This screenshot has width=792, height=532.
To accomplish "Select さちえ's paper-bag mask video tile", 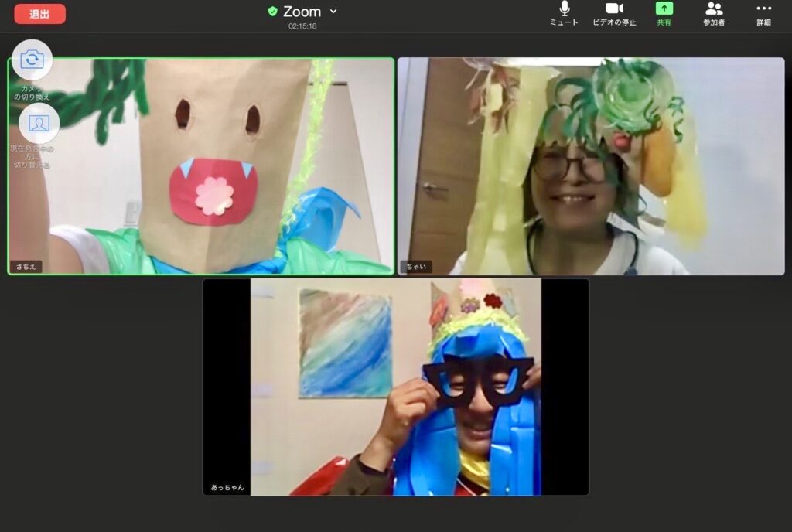I will pyautogui.click(x=201, y=166).
